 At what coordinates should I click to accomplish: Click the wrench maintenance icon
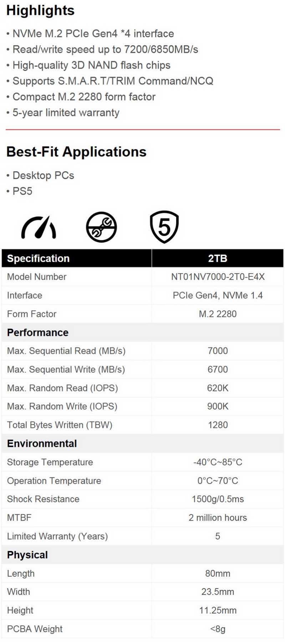pyautogui.click(x=101, y=227)
